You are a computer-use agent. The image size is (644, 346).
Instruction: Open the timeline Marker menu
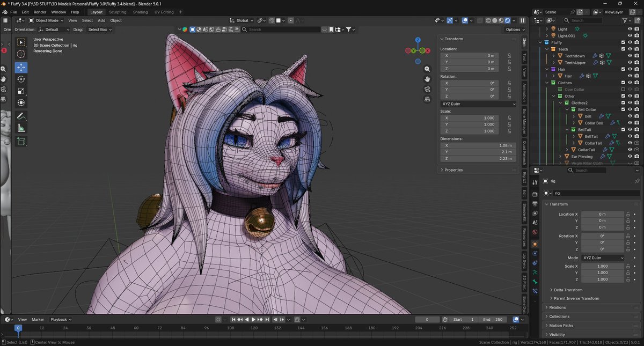[38, 320]
